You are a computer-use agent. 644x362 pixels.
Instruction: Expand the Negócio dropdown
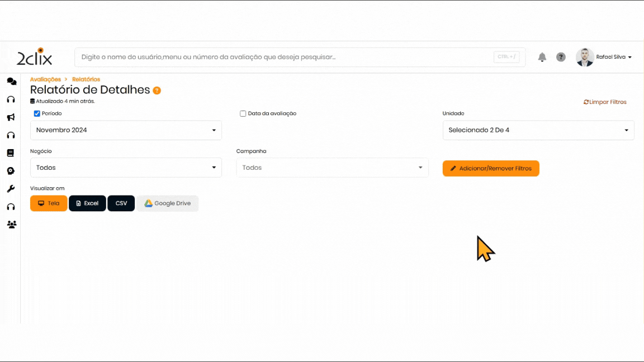[x=126, y=168]
